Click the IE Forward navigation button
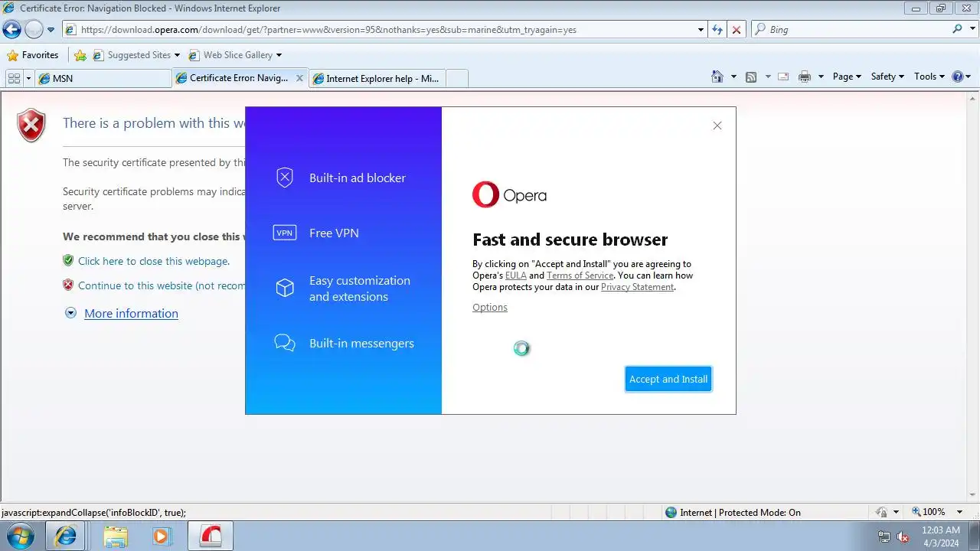The height and width of the screenshot is (551, 980). [34, 30]
